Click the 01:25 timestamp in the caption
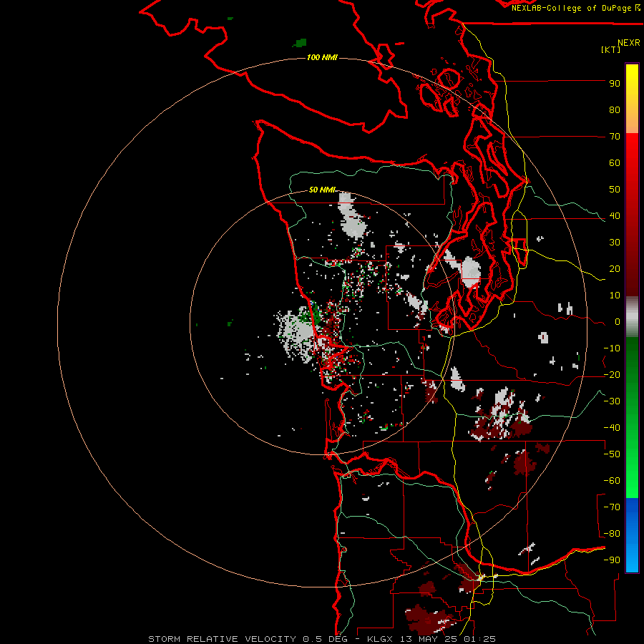The height and width of the screenshot is (644, 644). tap(479, 639)
